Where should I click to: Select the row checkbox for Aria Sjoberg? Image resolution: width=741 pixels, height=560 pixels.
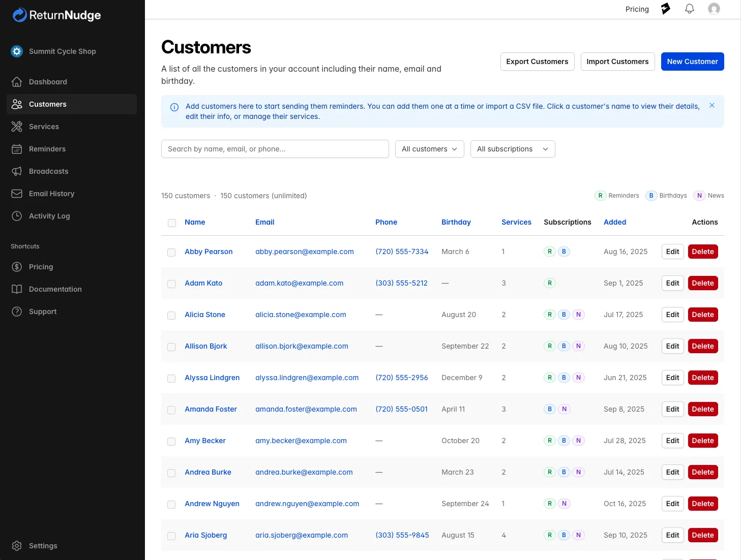[171, 536]
